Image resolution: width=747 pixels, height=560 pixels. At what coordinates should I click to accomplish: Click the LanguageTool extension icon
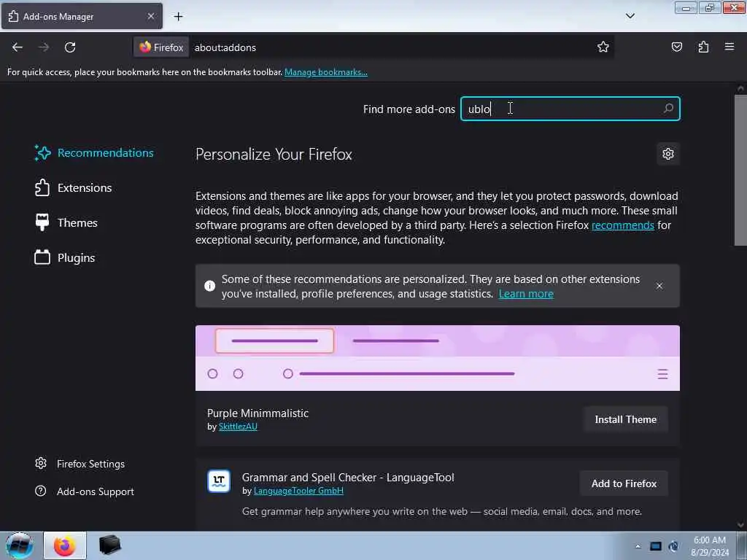pos(219,481)
